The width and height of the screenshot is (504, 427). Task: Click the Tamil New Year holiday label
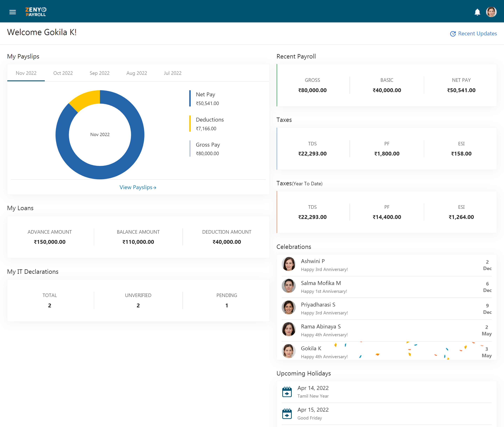tap(313, 396)
